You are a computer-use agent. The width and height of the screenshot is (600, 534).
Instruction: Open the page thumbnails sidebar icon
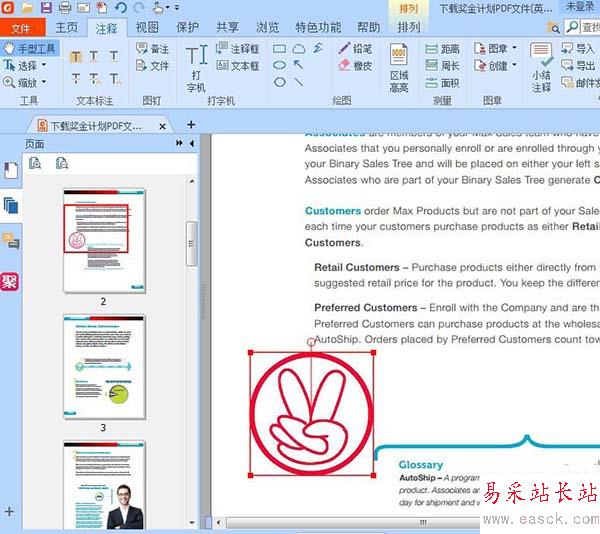coord(11,206)
